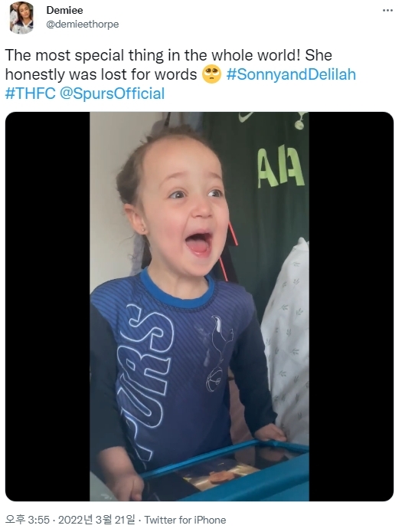Viewport: 402px width, 532px height.
Task: Click Demiee's profile avatar
Action: (21, 18)
